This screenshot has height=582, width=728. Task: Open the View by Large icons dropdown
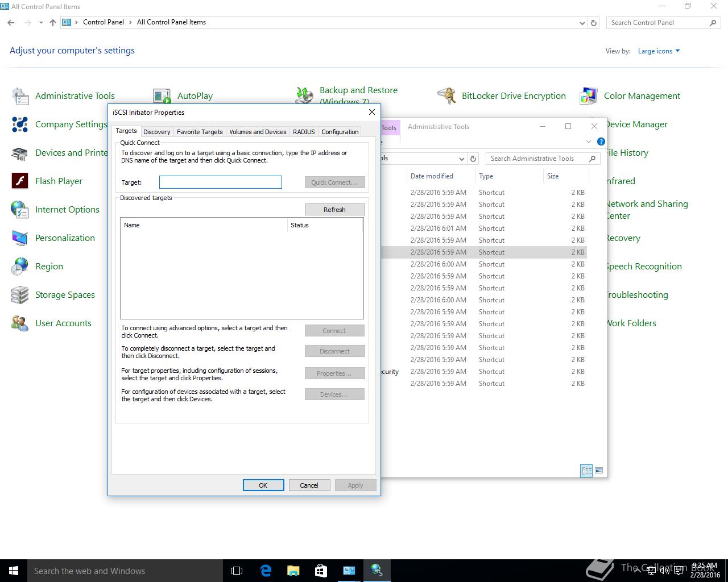click(x=659, y=51)
